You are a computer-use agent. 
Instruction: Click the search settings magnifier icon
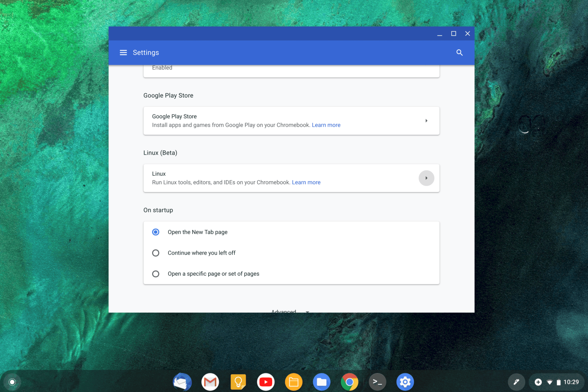(x=459, y=53)
